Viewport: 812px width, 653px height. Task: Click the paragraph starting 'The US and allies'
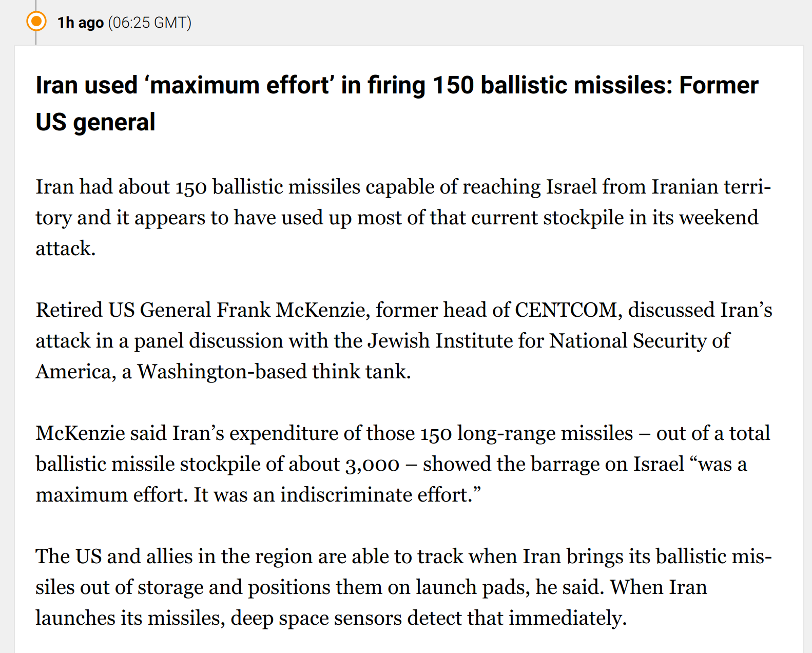coord(403,587)
